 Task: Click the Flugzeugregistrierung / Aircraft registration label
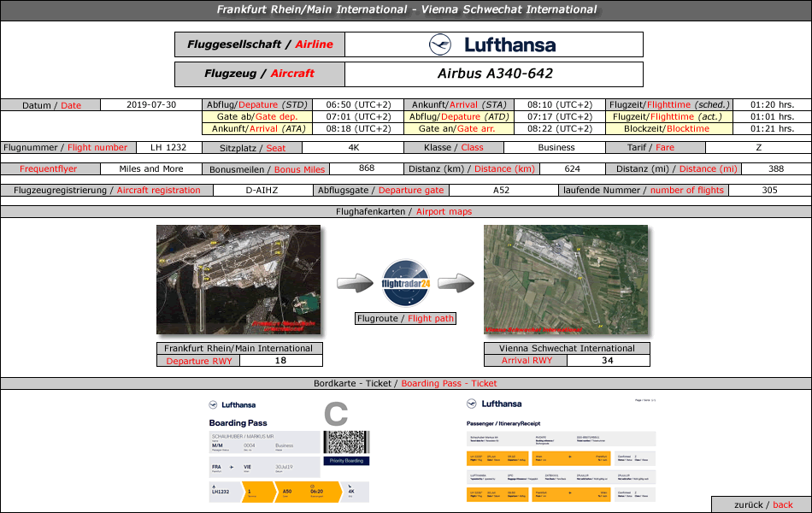pos(107,190)
